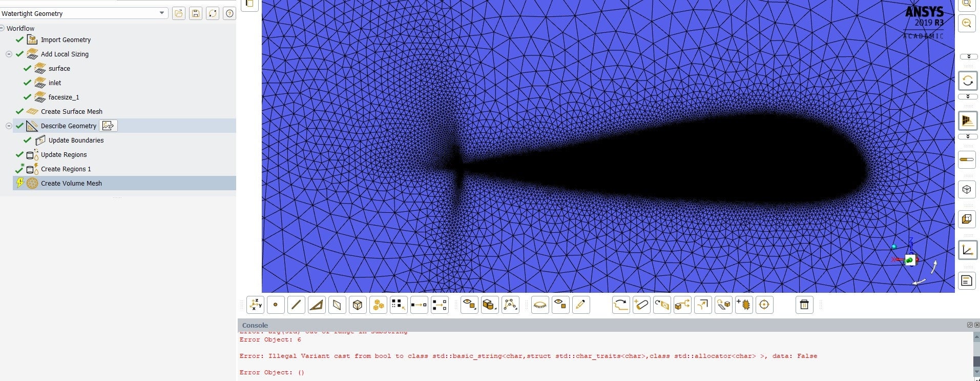Image resolution: width=980 pixels, height=381 pixels.
Task: Click the axis triad XYZ toolbar icon
Action: (255, 305)
